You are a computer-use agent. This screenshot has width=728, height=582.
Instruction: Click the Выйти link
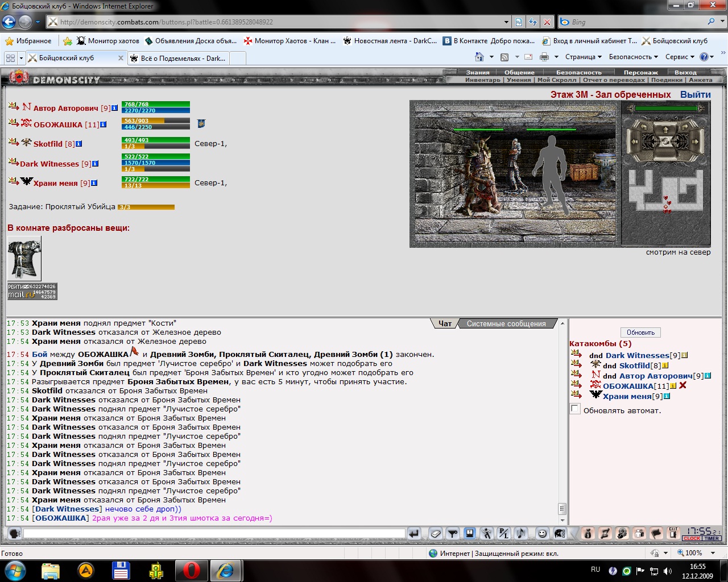(x=695, y=94)
